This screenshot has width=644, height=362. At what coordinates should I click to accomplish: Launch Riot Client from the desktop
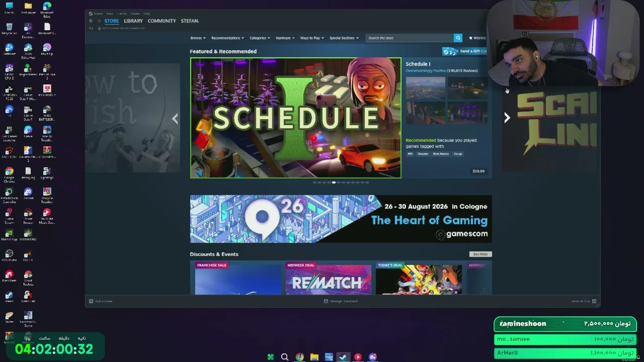point(9,277)
